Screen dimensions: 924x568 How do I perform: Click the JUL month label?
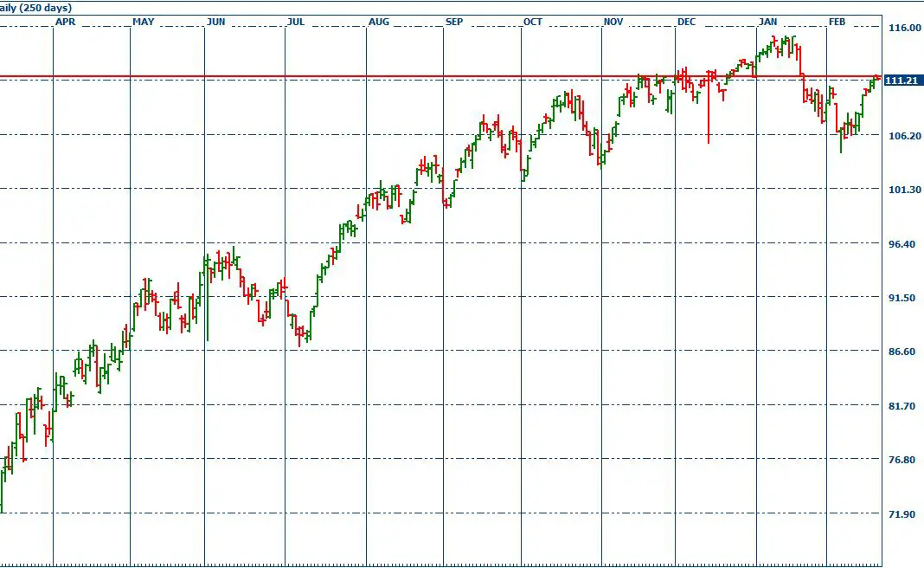[x=296, y=22]
